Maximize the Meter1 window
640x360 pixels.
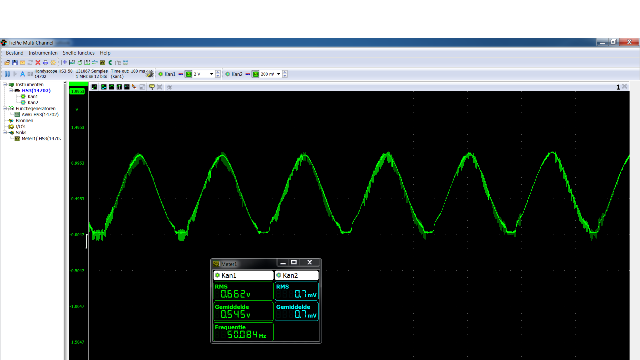point(293,263)
